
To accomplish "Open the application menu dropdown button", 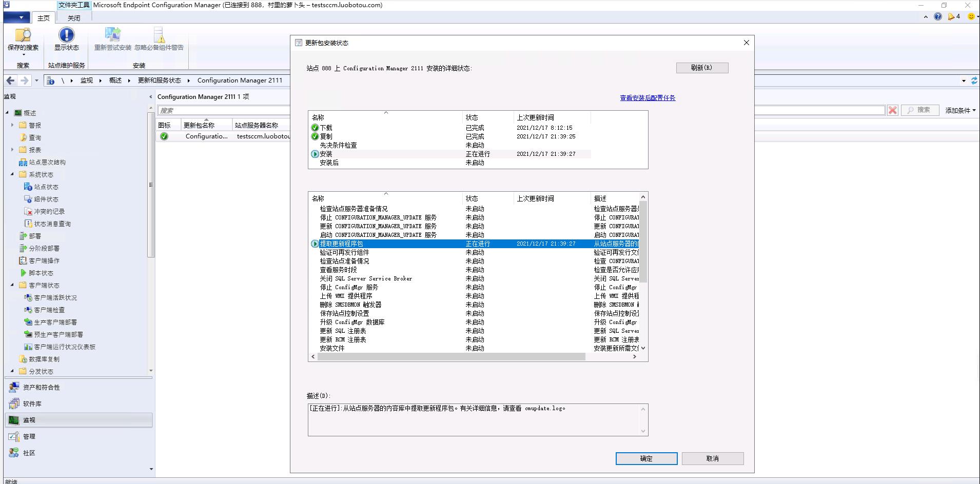I will [18, 17].
